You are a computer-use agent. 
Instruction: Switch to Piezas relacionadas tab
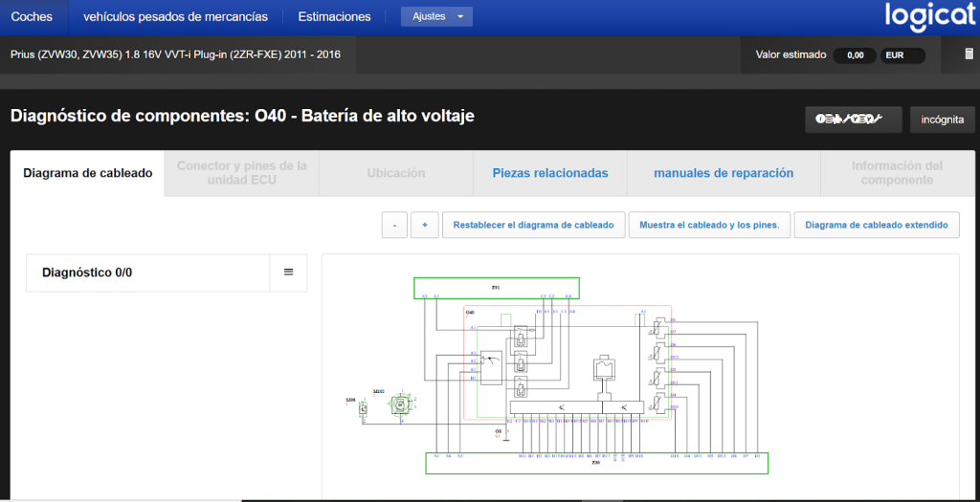550,173
